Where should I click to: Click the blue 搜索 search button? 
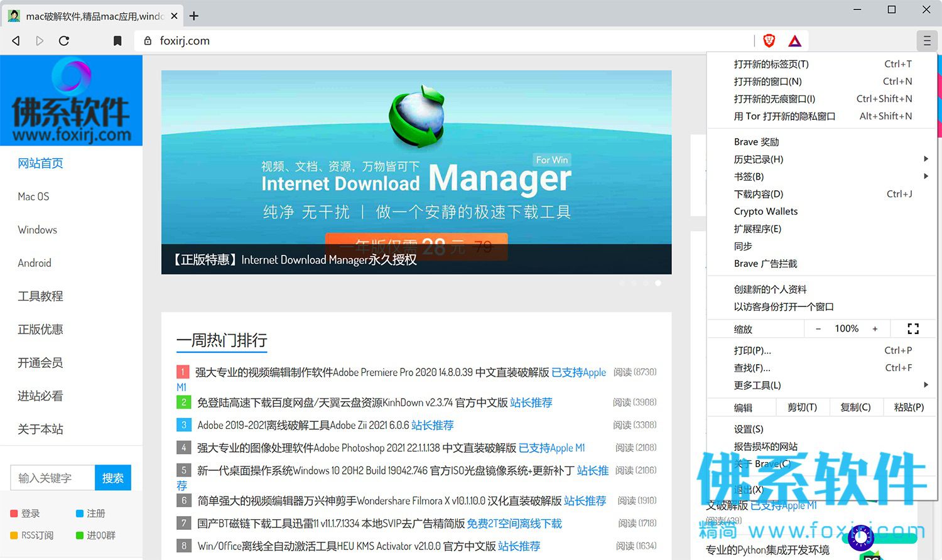pyautogui.click(x=113, y=478)
